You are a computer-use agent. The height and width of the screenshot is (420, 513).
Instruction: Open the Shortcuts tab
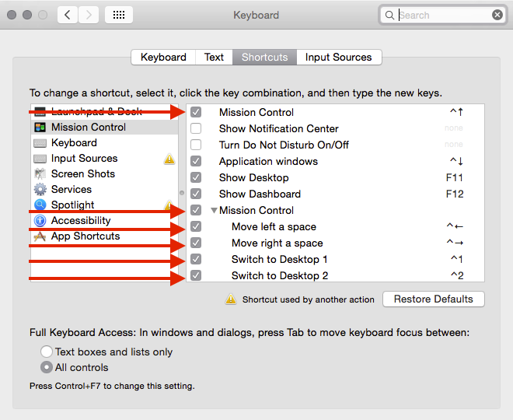(x=265, y=58)
